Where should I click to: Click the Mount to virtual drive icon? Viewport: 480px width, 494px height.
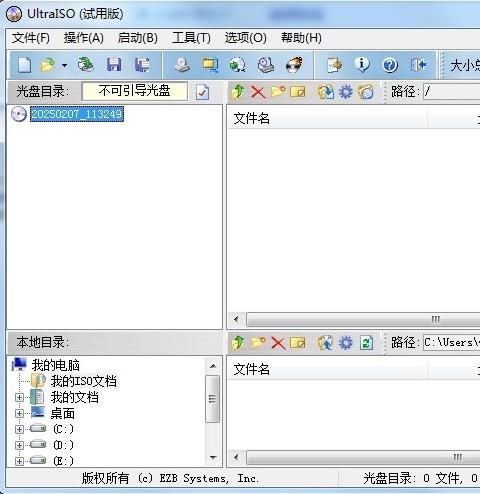[266, 65]
